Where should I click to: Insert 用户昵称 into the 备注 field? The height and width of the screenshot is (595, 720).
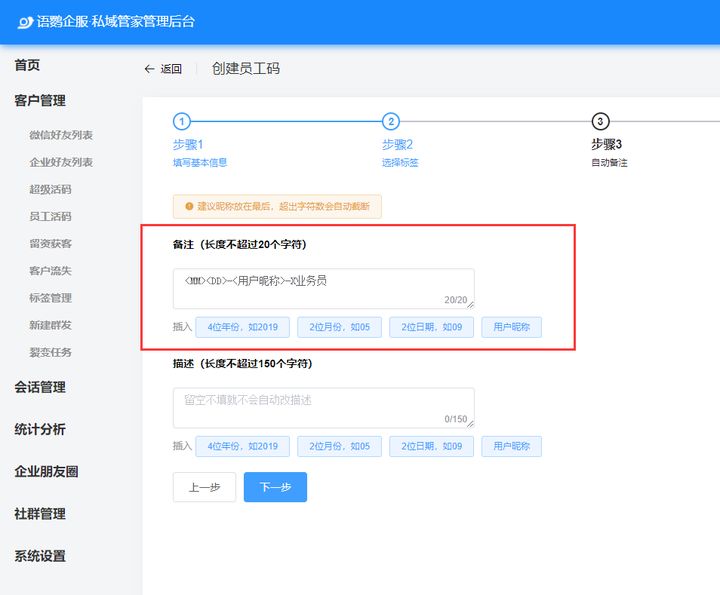tap(511, 327)
